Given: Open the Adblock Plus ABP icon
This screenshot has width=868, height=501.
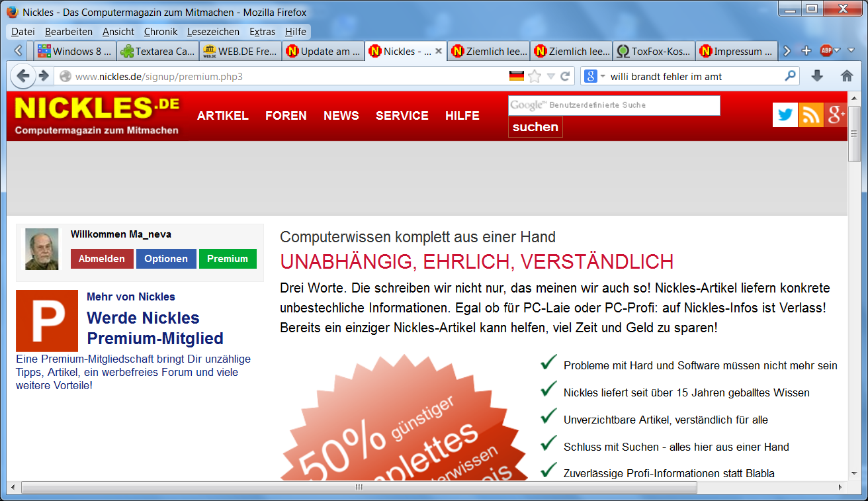Looking at the screenshot, I should point(826,51).
